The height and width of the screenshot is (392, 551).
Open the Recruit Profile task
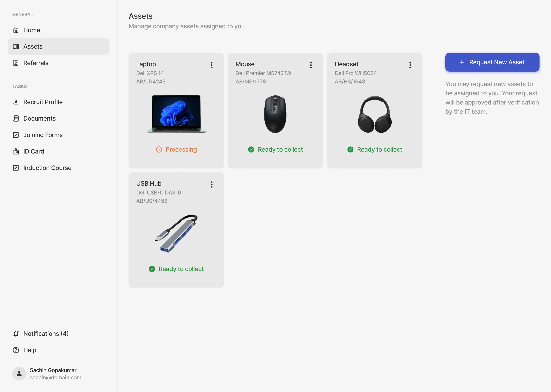pyautogui.click(x=58, y=102)
